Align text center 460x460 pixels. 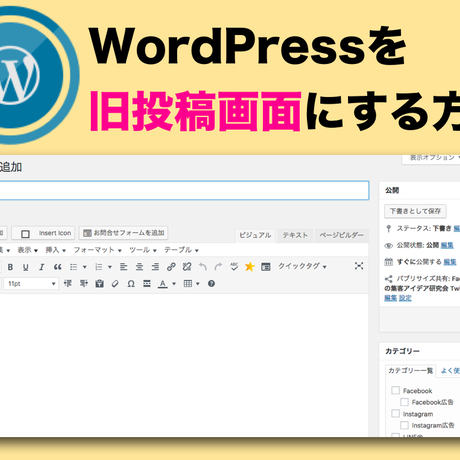pyautogui.click(x=139, y=267)
